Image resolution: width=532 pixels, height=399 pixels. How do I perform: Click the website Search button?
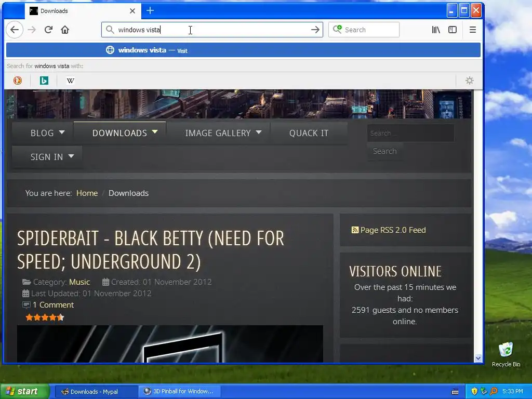[x=385, y=151]
